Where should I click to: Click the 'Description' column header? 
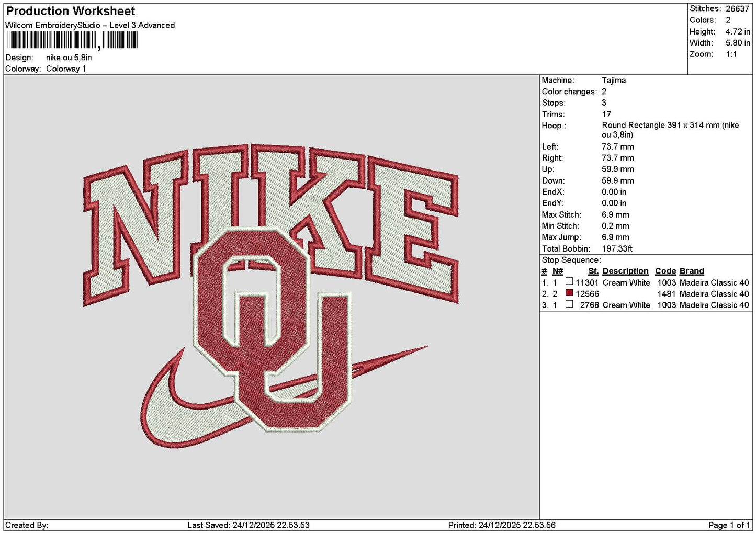[x=625, y=271]
